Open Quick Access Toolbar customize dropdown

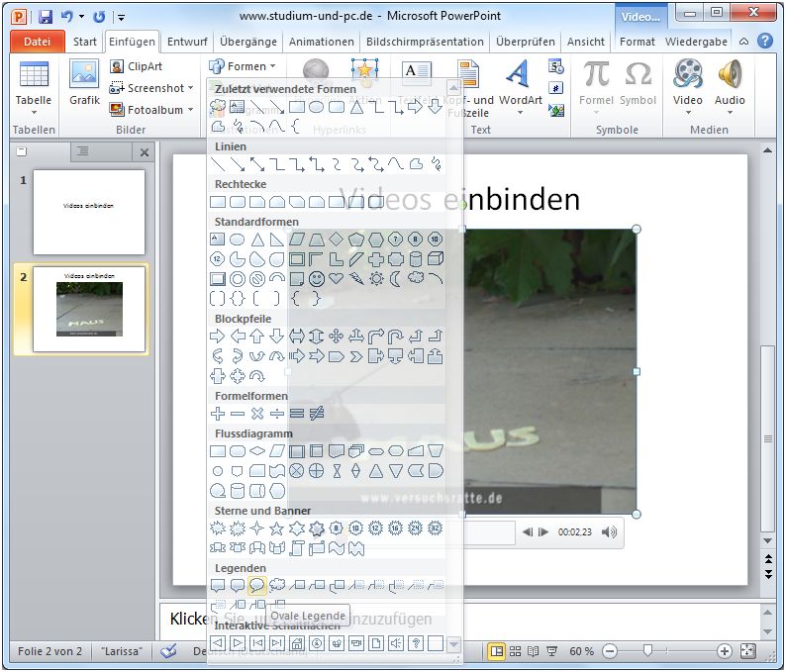coord(122,18)
